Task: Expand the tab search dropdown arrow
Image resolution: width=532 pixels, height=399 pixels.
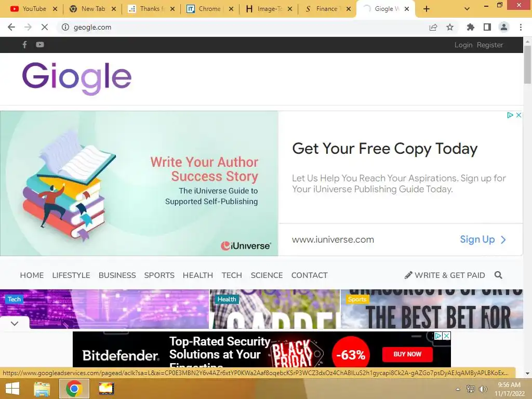Action: [467, 9]
